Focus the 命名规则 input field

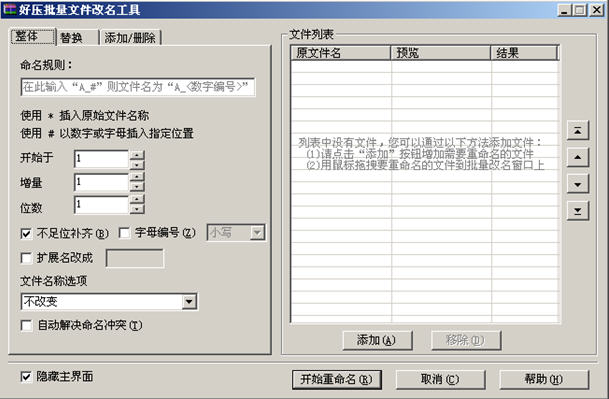coord(138,87)
